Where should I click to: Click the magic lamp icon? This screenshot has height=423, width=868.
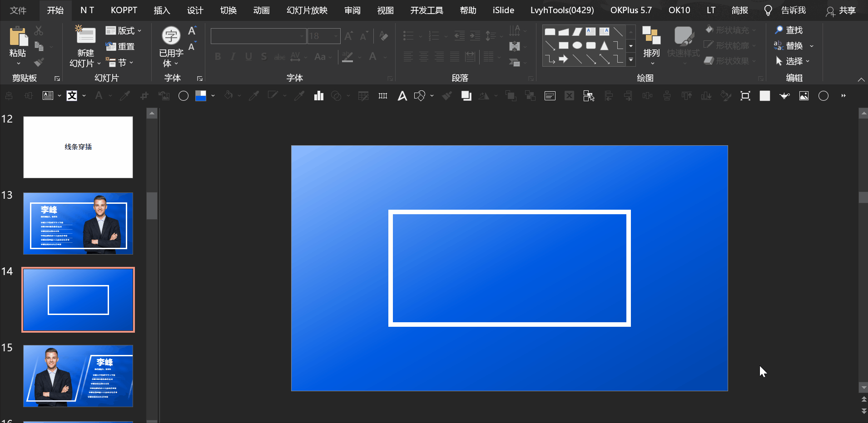(x=784, y=96)
